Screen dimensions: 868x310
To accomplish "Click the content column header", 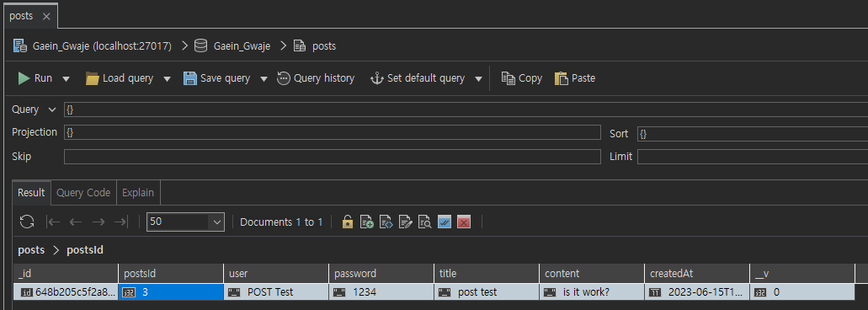I will click(x=591, y=273).
